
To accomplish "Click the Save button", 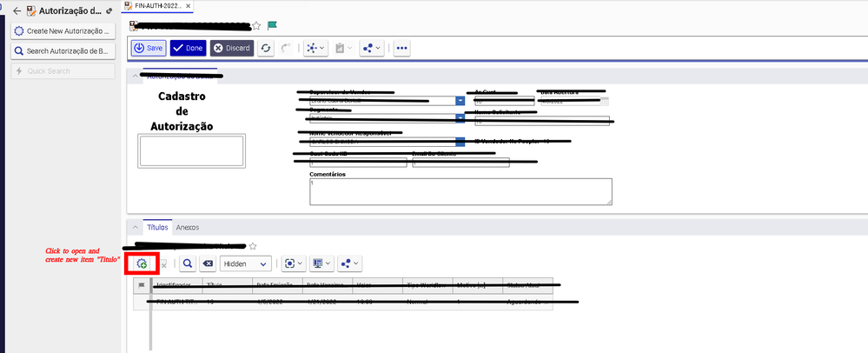I will click(149, 48).
